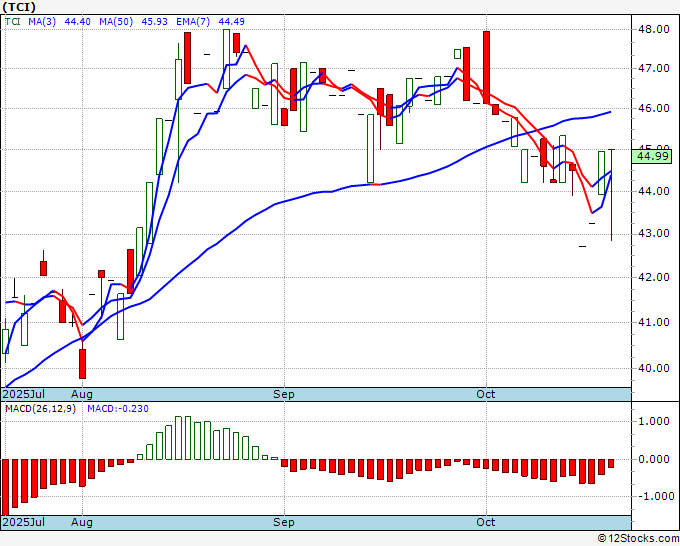Click the 47.00 price axis label
Viewport: 680px width, 546px height.
654,68
